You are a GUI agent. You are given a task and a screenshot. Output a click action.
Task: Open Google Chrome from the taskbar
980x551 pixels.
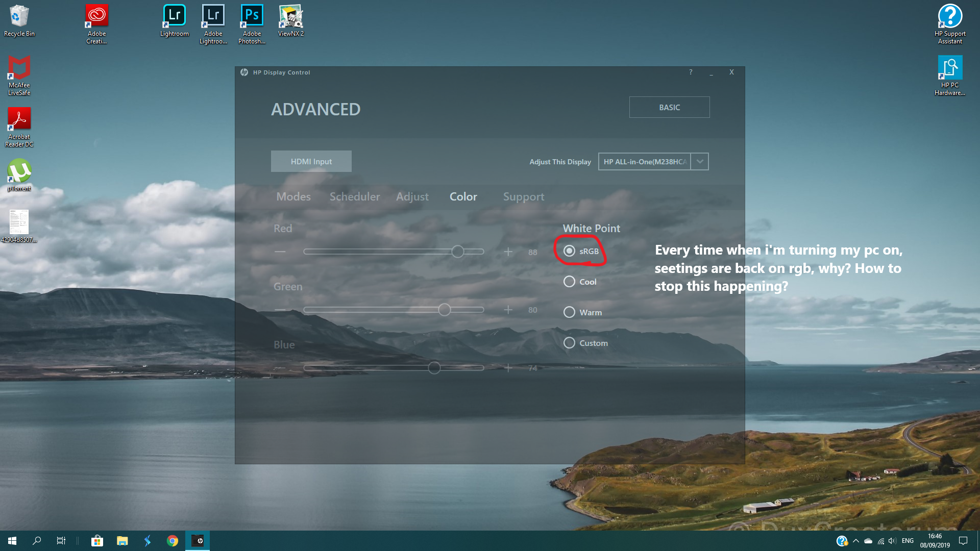tap(173, 540)
